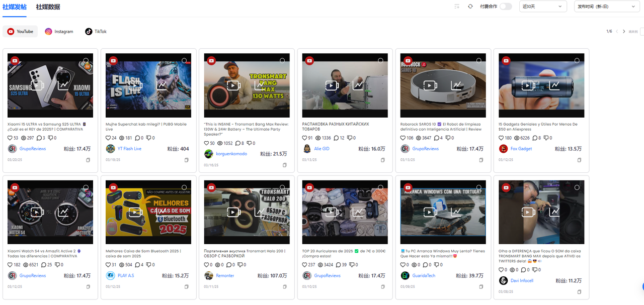Open the 近30天 date range dropdown
The height and width of the screenshot is (305, 644).
(x=543, y=7)
